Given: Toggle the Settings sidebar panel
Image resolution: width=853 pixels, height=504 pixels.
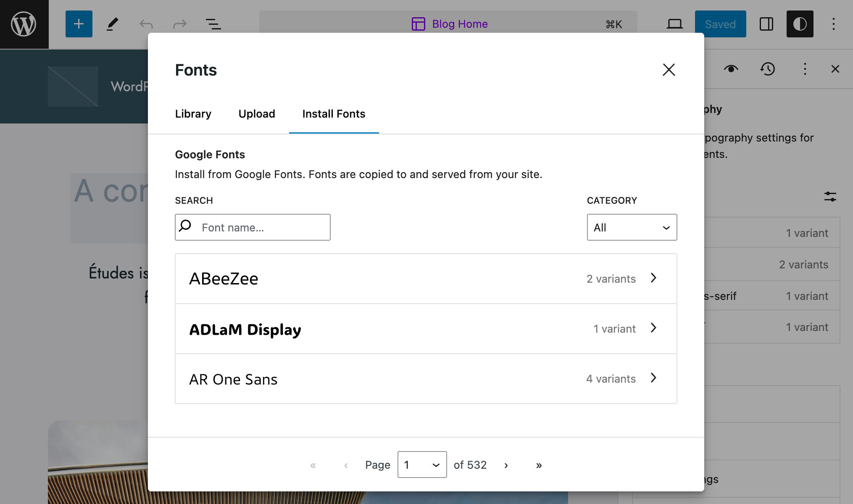Looking at the screenshot, I should (766, 24).
